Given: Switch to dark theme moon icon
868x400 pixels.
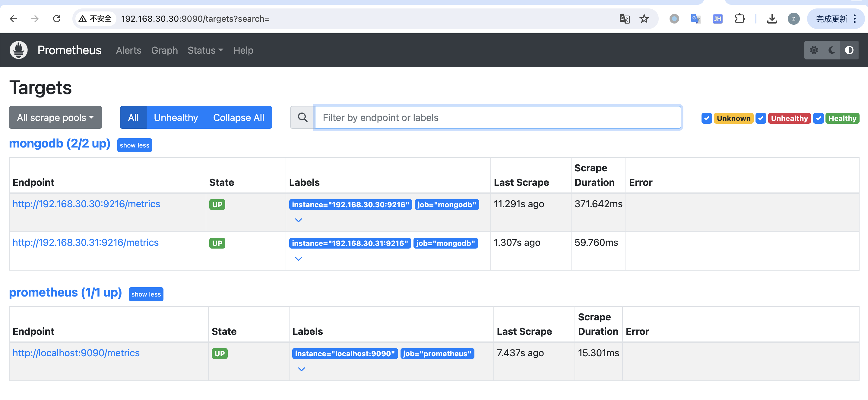Looking at the screenshot, I should (831, 50).
